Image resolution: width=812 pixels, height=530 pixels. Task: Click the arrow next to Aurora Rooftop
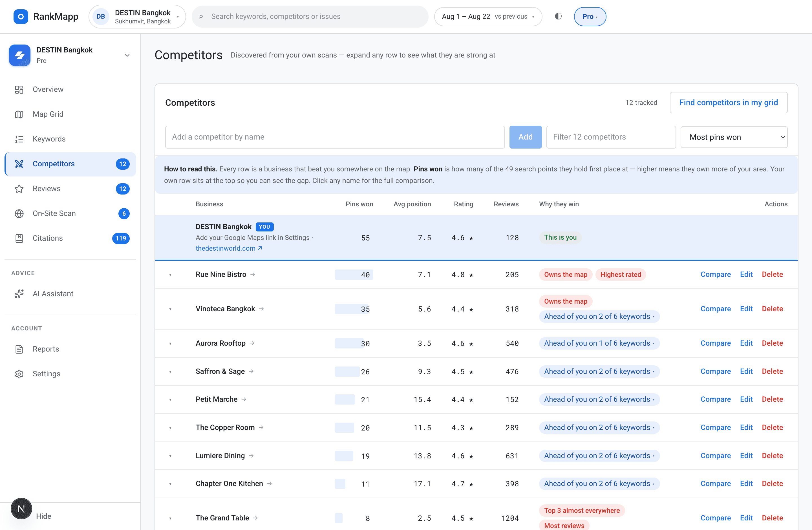(x=252, y=343)
